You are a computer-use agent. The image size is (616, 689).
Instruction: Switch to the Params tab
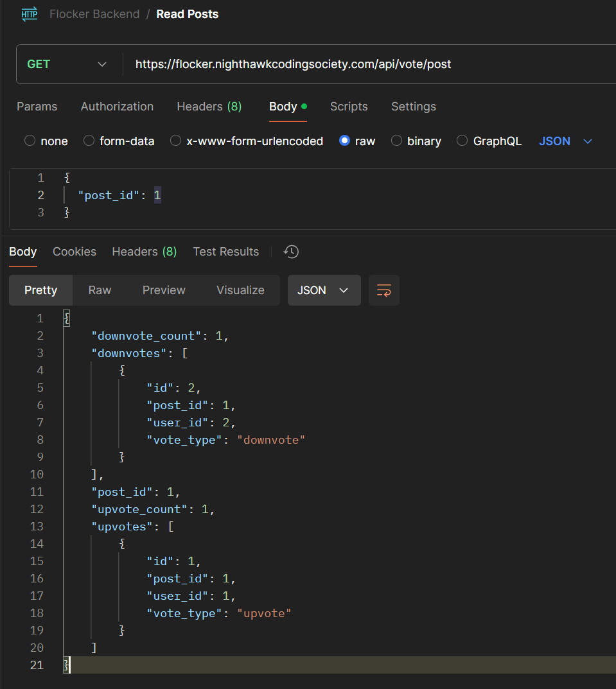coord(37,107)
